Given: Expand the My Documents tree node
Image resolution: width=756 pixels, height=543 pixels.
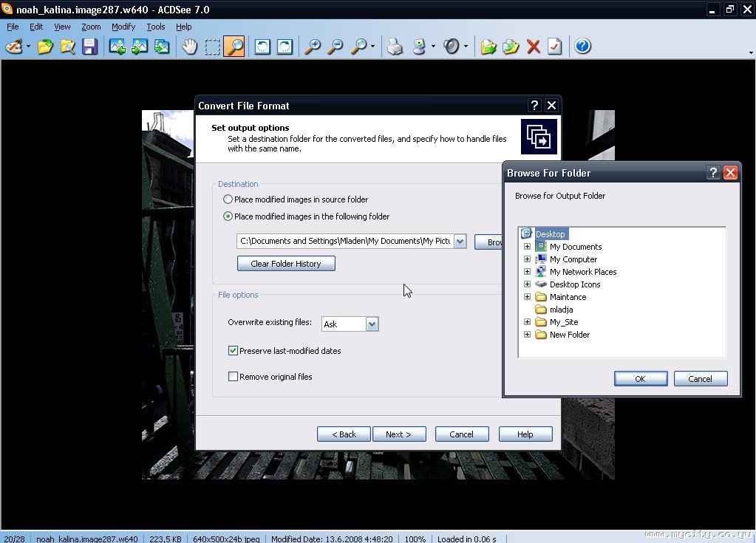Looking at the screenshot, I should click(527, 247).
